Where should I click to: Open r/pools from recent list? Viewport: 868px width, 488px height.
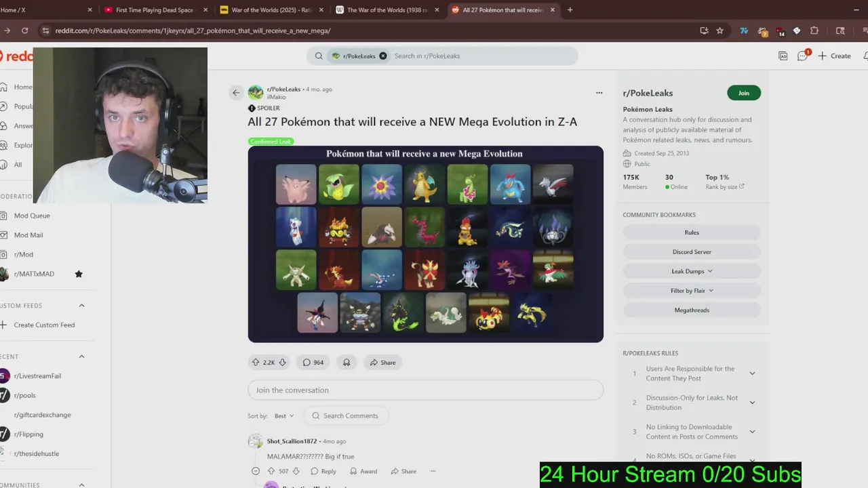[24, 395]
